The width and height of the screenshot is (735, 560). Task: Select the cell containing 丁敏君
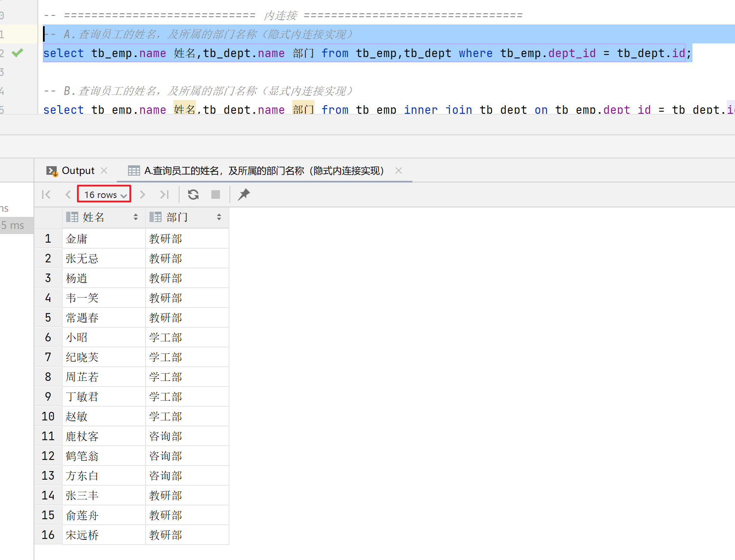(x=104, y=397)
